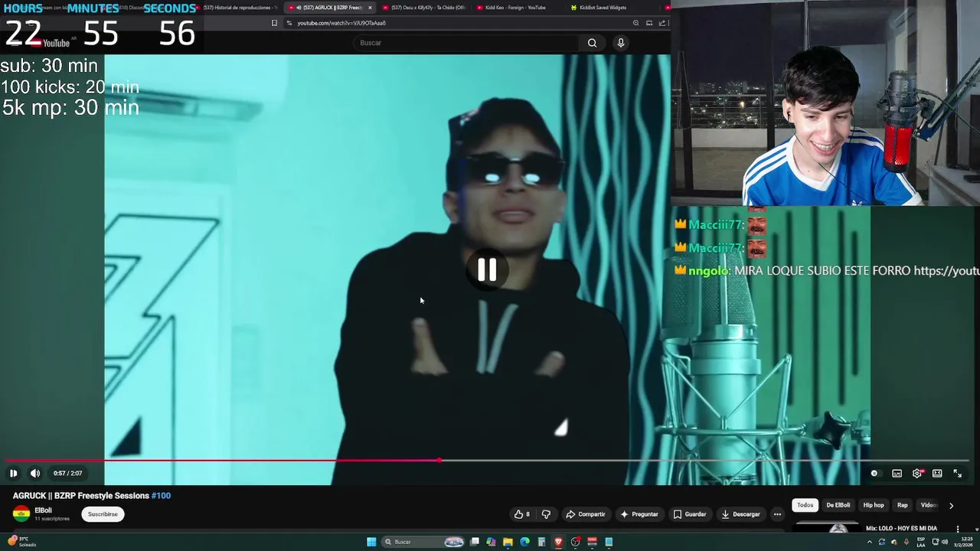Click the YouTube search field
Viewport: 980px width, 551px height.
point(467,43)
